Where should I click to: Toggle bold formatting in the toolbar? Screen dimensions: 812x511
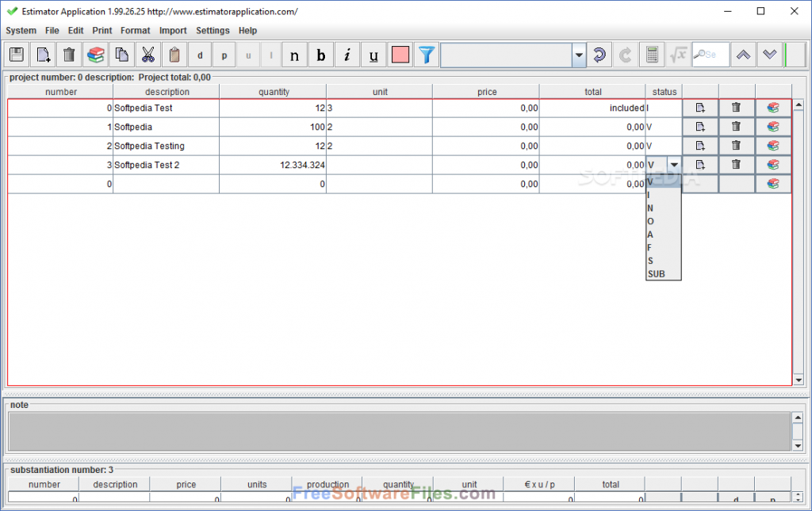pyautogui.click(x=320, y=54)
